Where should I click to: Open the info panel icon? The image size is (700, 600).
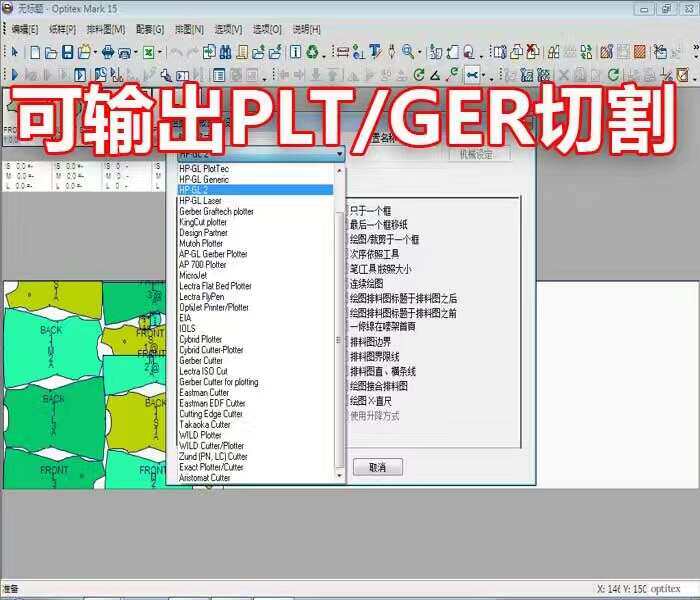pos(295,52)
